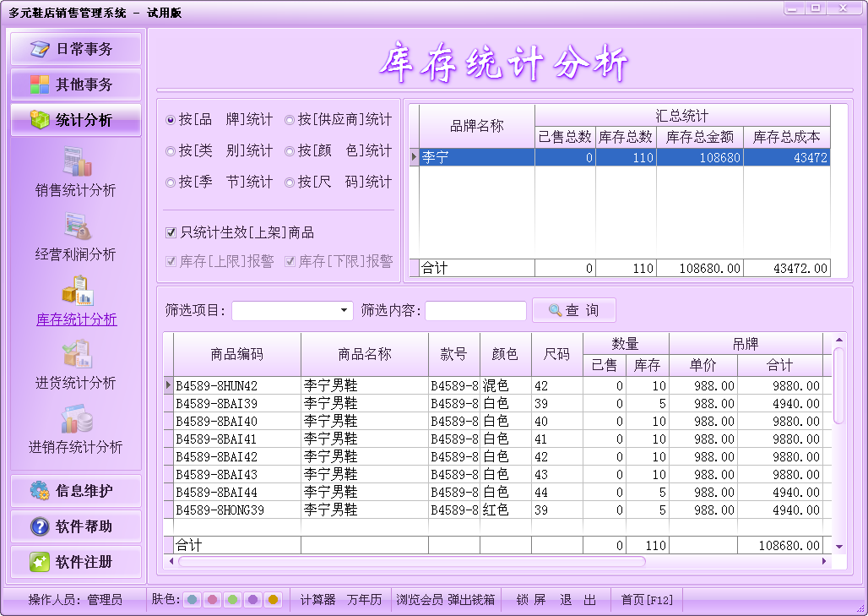This screenshot has width=868, height=616.
Task: Select row B4589-8BAI39
Action: (497, 403)
